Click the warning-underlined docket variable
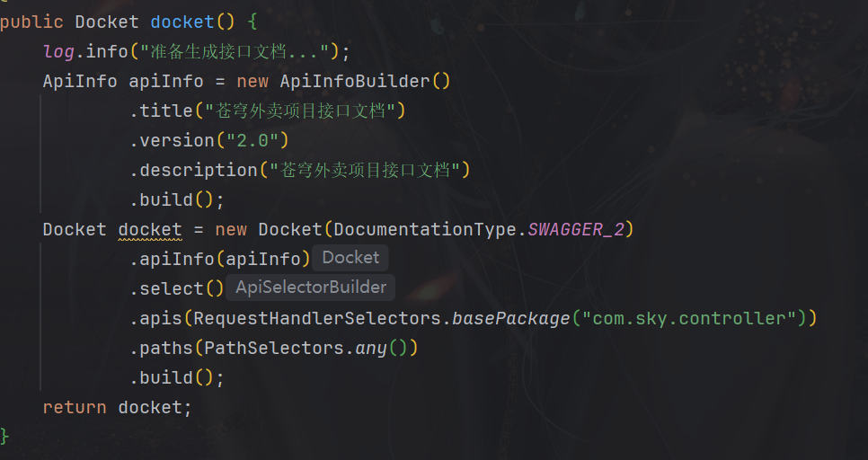This screenshot has width=868, height=460. (x=149, y=229)
